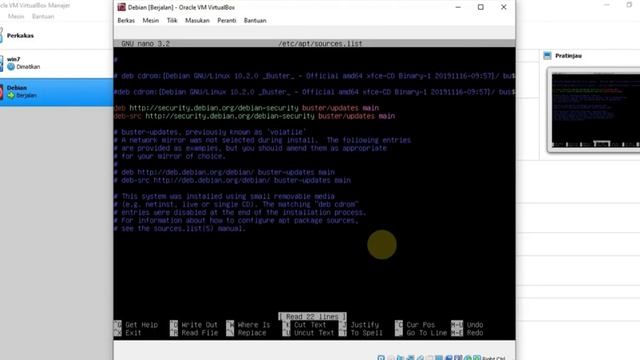
Task: Click the powered-off status icon under win7
Action: pyautogui.click(x=11, y=67)
